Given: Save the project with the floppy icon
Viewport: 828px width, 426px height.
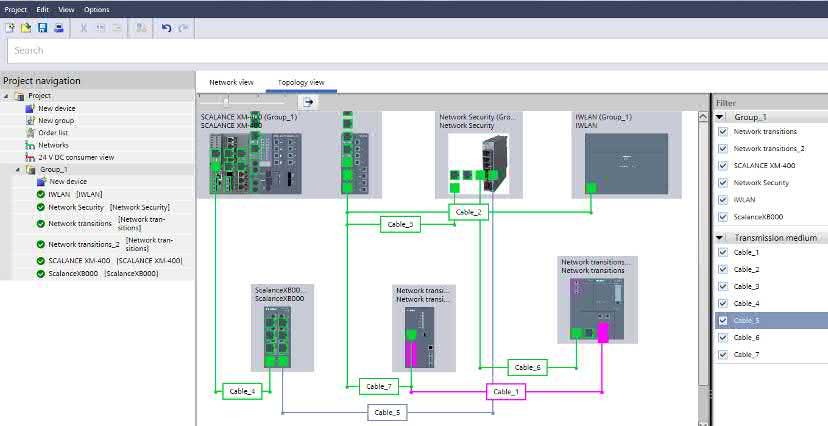Looking at the screenshot, I should tap(42, 28).
